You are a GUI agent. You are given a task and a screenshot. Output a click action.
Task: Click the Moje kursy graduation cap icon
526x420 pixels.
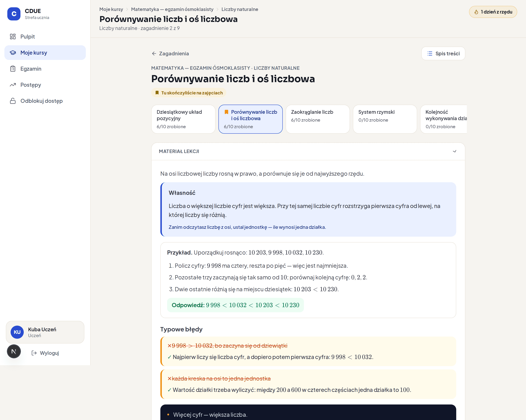pyautogui.click(x=13, y=53)
